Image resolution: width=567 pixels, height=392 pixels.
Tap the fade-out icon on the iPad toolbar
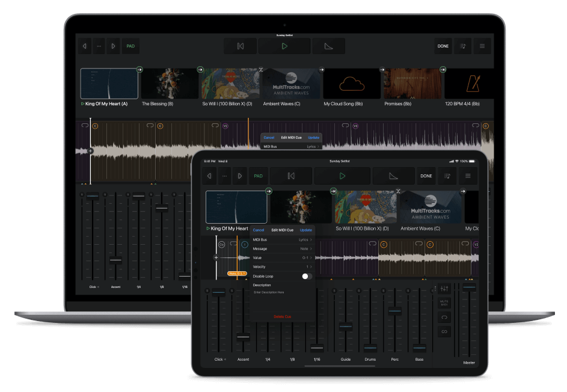point(393,176)
